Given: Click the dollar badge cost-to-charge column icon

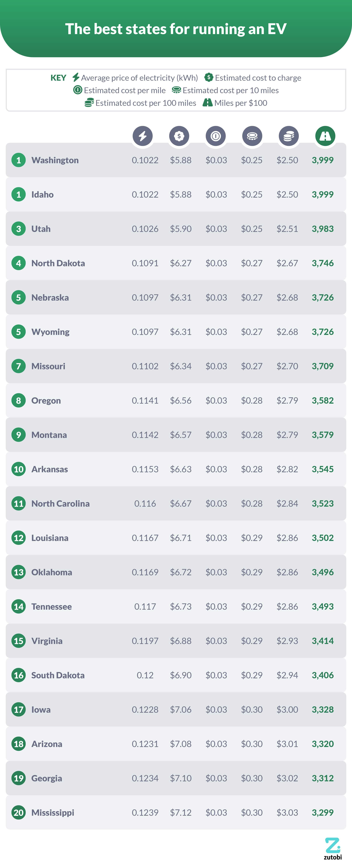Looking at the screenshot, I should pyautogui.click(x=179, y=136).
